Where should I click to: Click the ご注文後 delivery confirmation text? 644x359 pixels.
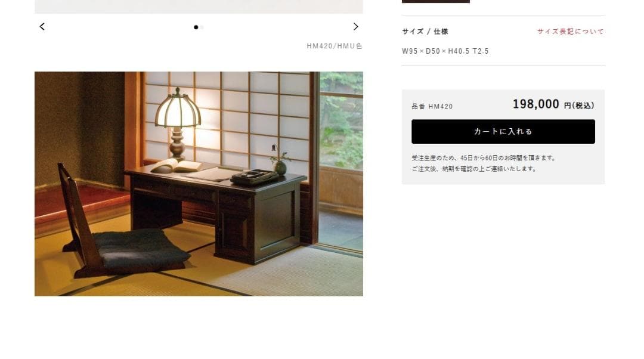coord(474,168)
